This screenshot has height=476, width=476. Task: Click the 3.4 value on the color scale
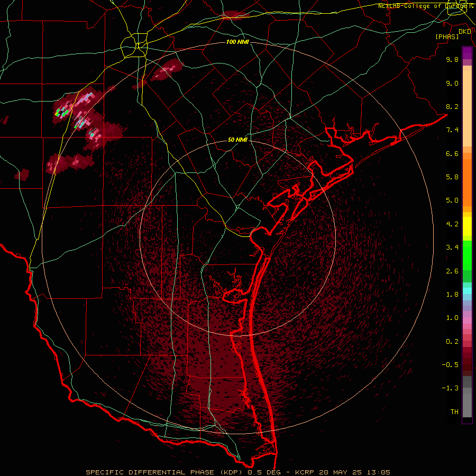[x=452, y=248]
